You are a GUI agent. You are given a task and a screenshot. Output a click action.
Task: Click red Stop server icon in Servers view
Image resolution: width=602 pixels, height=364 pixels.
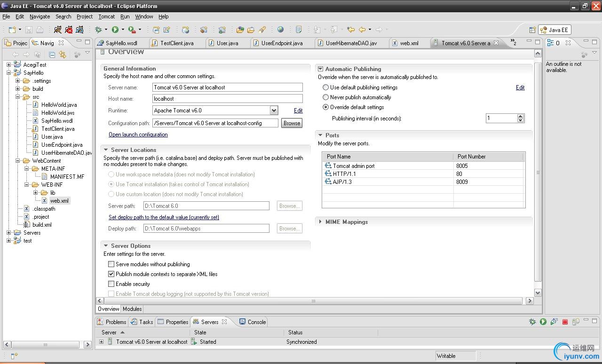[565, 322]
